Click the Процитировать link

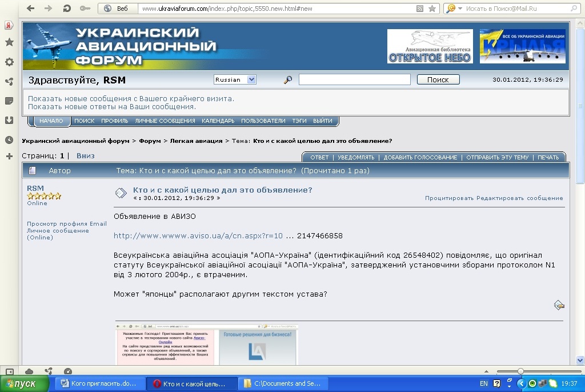[x=450, y=198]
